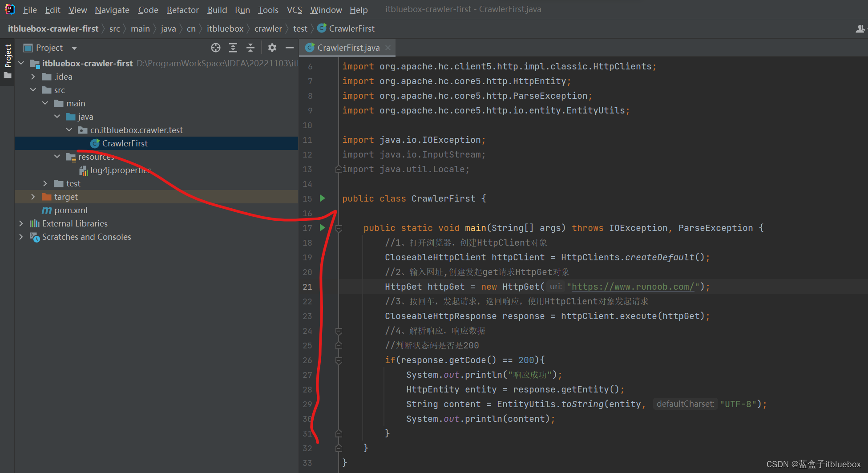868x473 pixels.
Task: Open the Help menu
Action: (359, 10)
